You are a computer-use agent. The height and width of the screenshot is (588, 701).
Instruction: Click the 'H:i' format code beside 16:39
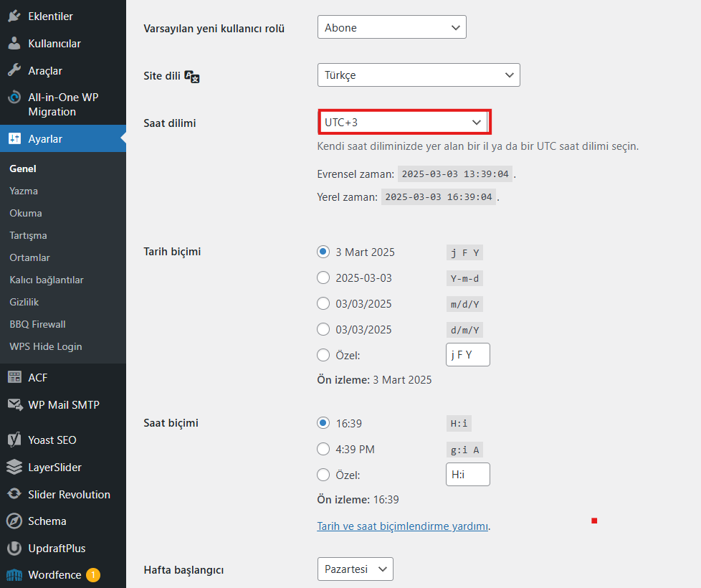click(459, 424)
